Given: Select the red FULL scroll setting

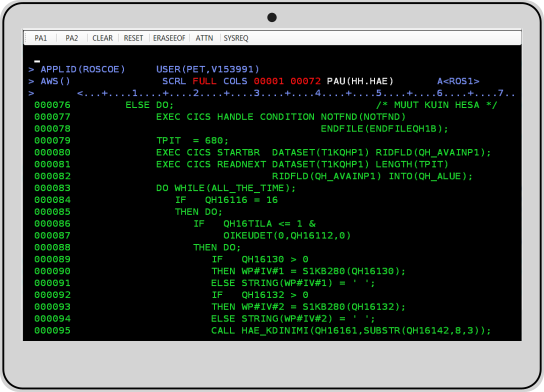Looking at the screenshot, I should click(x=204, y=81).
